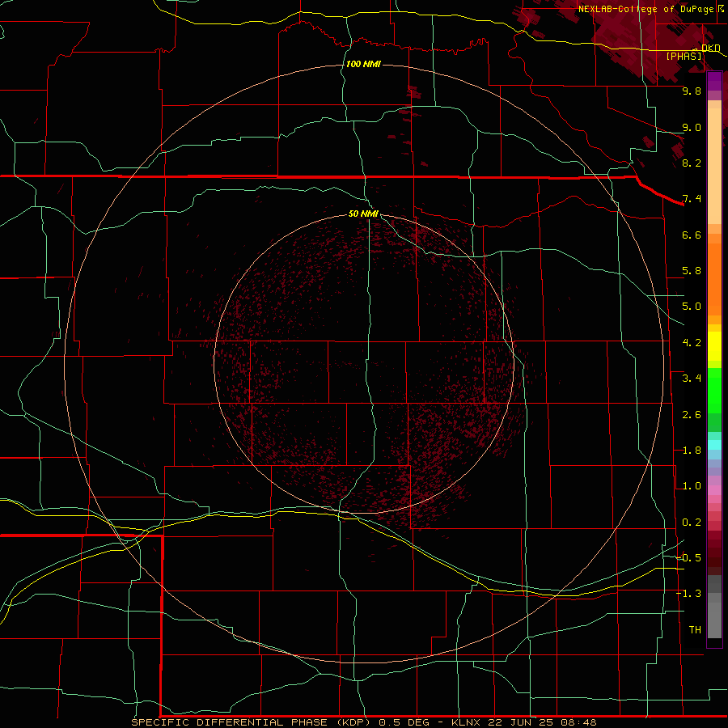Click the -1.3 value on the color scale
The image size is (728, 728).
[689, 594]
